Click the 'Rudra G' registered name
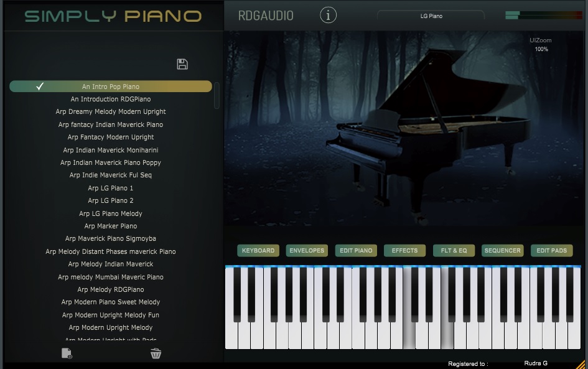The width and height of the screenshot is (588, 369). [536, 363]
